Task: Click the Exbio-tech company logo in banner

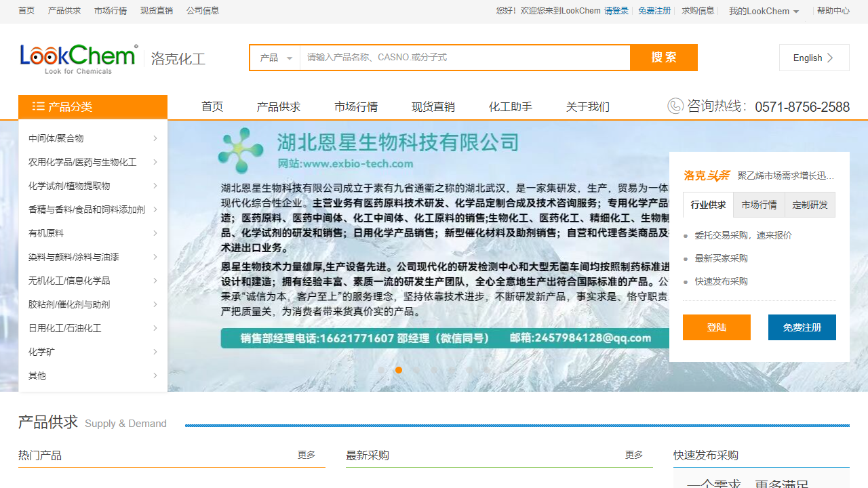Action: (x=241, y=150)
